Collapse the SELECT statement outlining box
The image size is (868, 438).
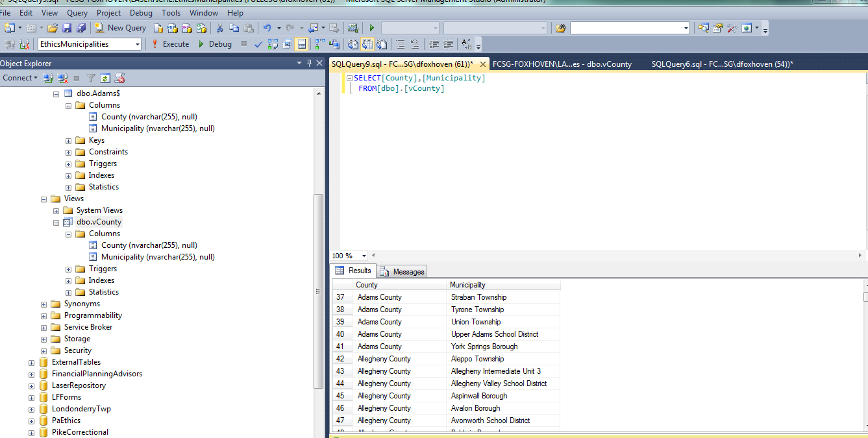(x=349, y=78)
